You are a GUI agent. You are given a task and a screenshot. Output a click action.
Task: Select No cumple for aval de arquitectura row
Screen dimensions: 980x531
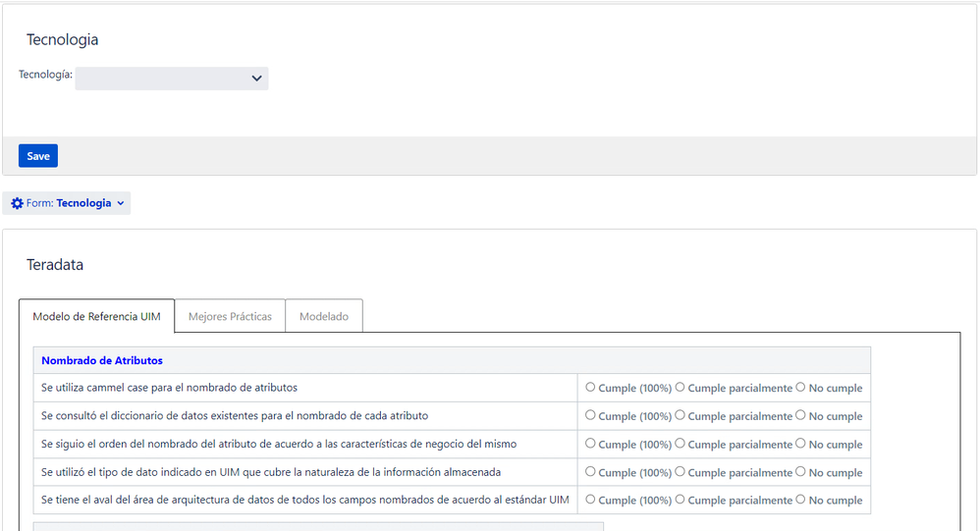(800, 500)
